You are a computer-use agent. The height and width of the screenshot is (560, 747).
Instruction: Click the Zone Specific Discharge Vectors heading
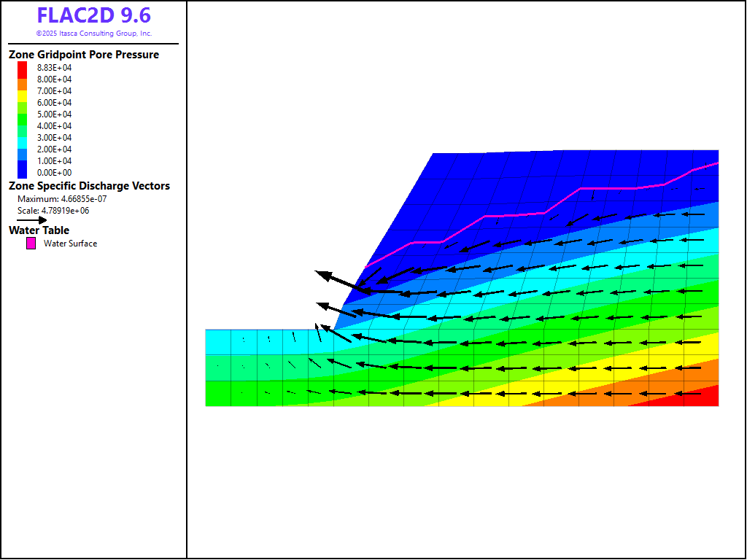(x=89, y=186)
